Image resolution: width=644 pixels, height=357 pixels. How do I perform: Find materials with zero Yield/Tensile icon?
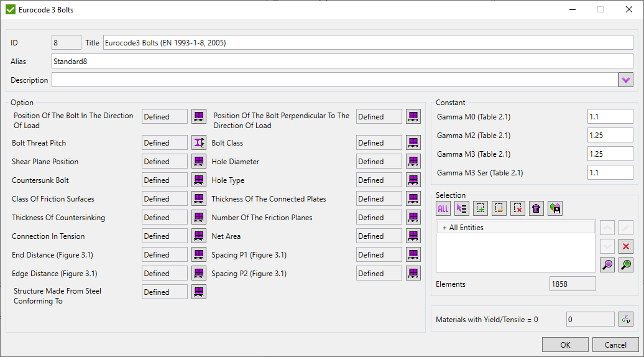[626, 319]
